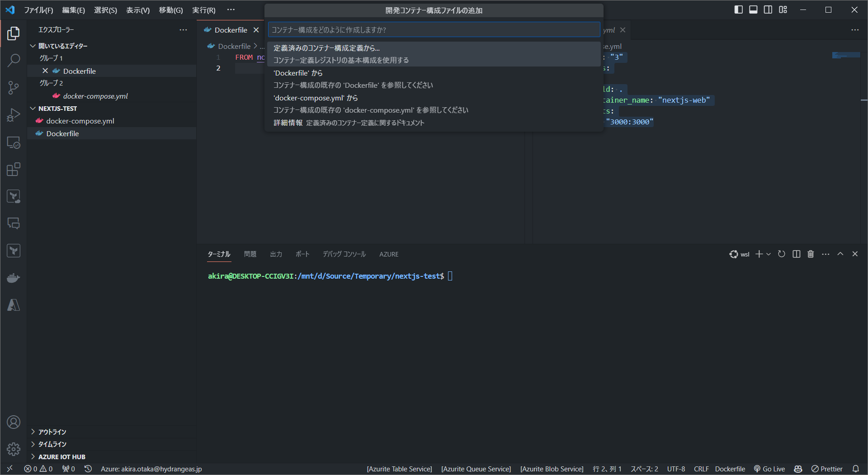Open editor group more actions menu

pos(855,30)
